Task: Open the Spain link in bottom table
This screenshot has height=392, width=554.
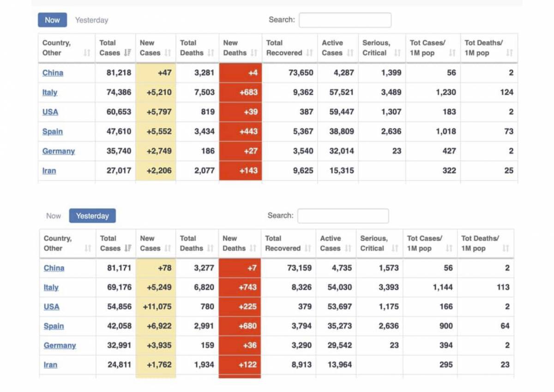Action: 54,326
